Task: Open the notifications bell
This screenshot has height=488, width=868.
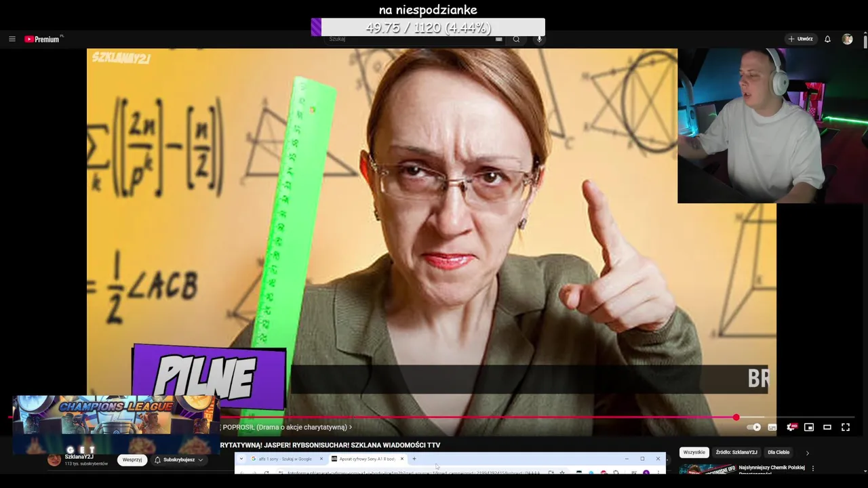Action: (827, 39)
